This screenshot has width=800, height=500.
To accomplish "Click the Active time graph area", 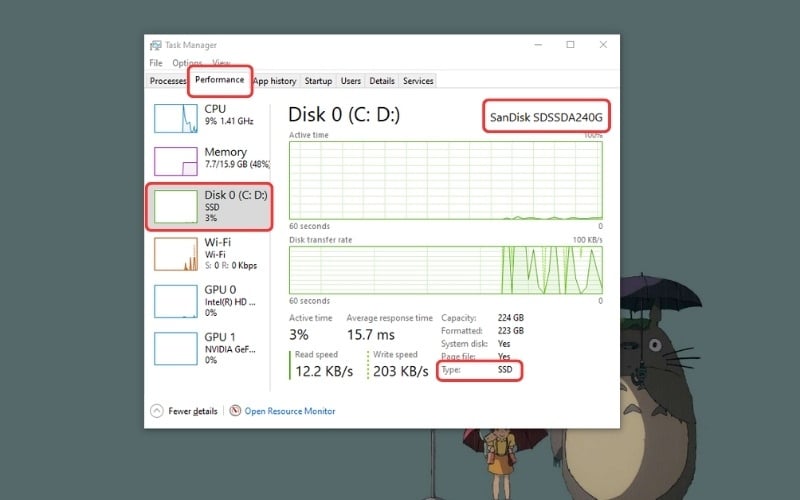I will 445,181.
